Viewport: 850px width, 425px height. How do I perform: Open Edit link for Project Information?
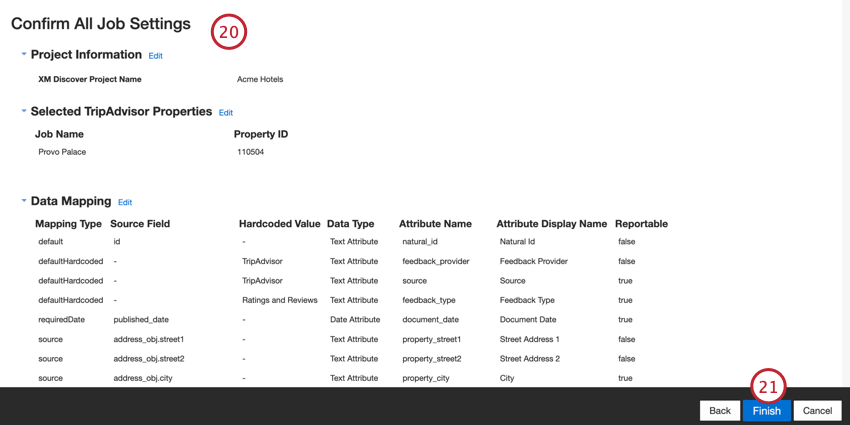156,55
